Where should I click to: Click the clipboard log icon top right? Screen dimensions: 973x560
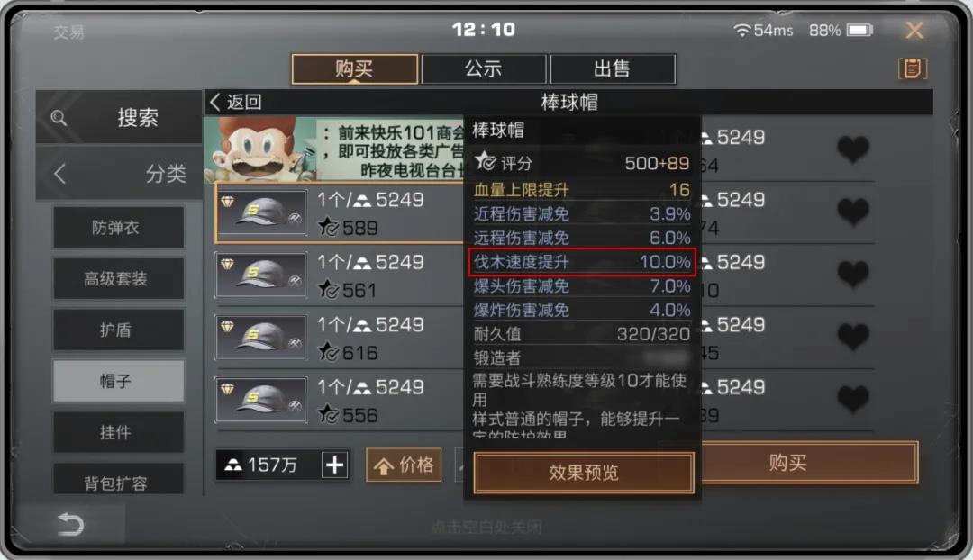click(x=912, y=68)
